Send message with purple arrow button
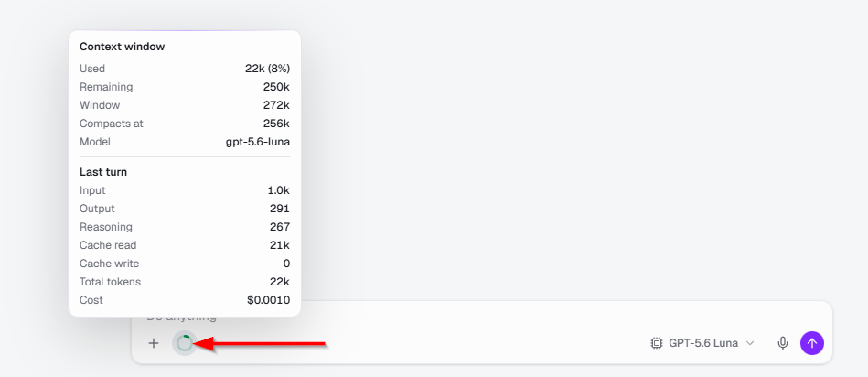The height and width of the screenshot is (377, 868). pos(812,343)
